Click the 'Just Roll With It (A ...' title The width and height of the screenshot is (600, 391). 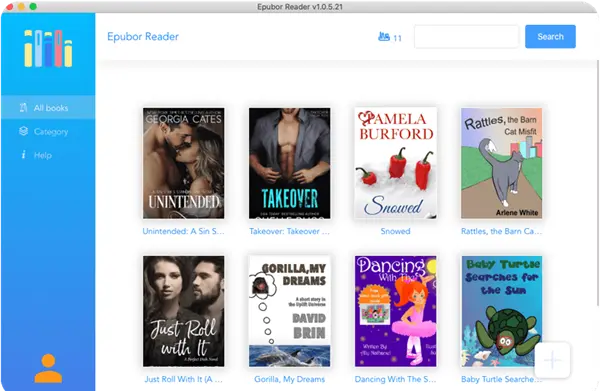(183, 379)
